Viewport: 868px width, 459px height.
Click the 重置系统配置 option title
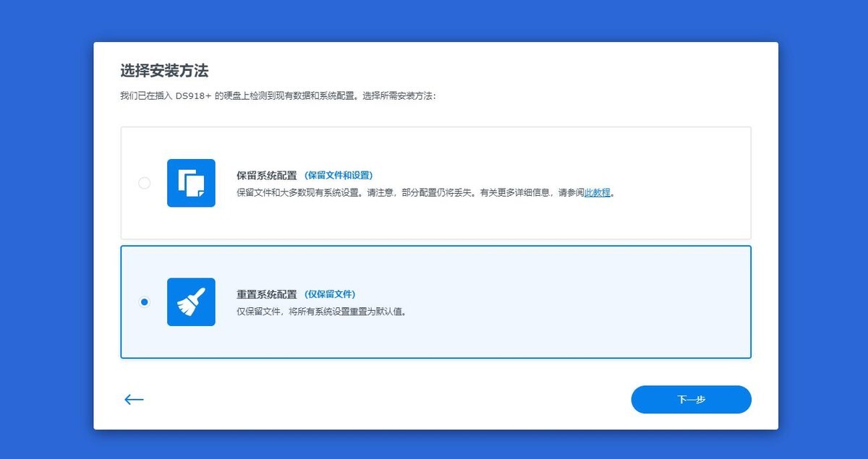point(266,294)
